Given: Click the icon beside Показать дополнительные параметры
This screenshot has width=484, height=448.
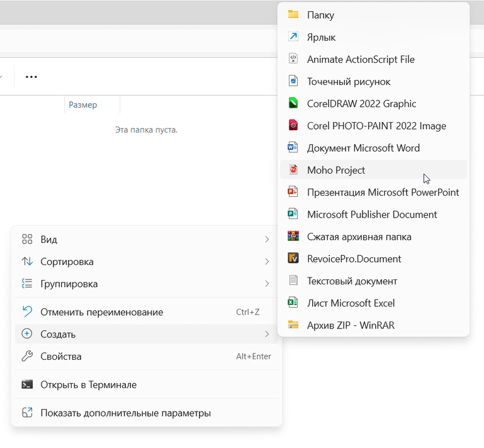Looking at the screenshot, I should tap(27, 413).
